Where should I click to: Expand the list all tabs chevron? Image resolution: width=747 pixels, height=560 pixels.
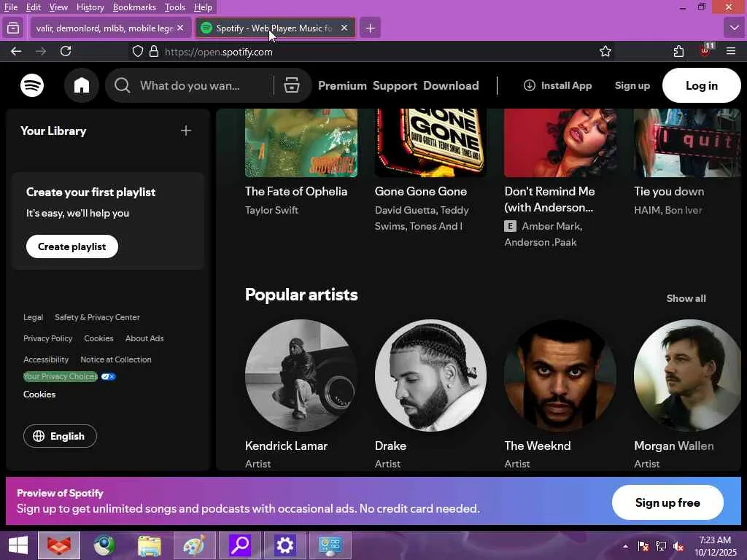pyautogui.click(x=734, y=28)
